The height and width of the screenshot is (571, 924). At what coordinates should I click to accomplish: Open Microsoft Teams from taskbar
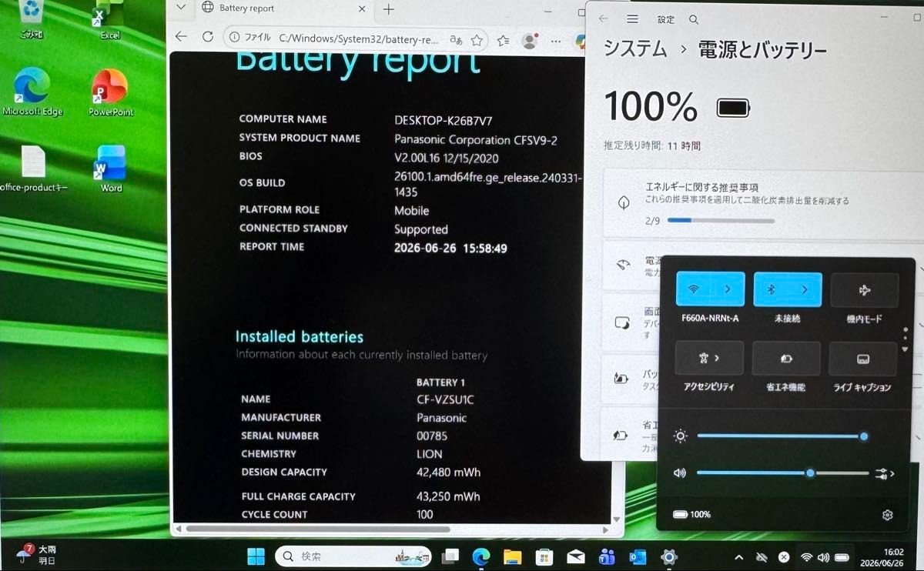pyautogui.click(x=607, y=556)
